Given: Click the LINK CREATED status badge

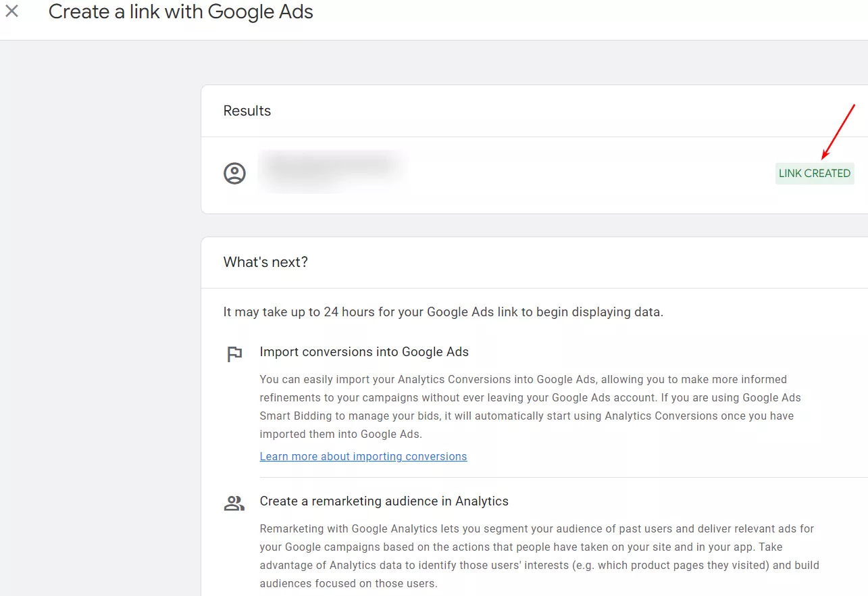Looking at the screenshot, I should point(814,173).
